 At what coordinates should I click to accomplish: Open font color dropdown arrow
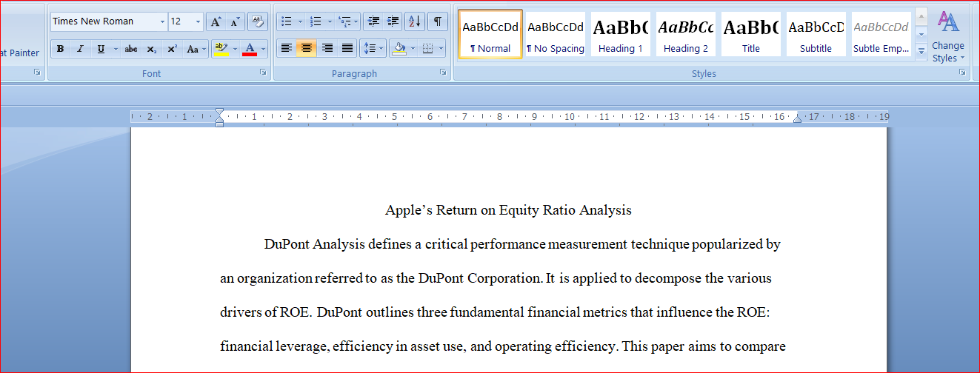point(263,49)
